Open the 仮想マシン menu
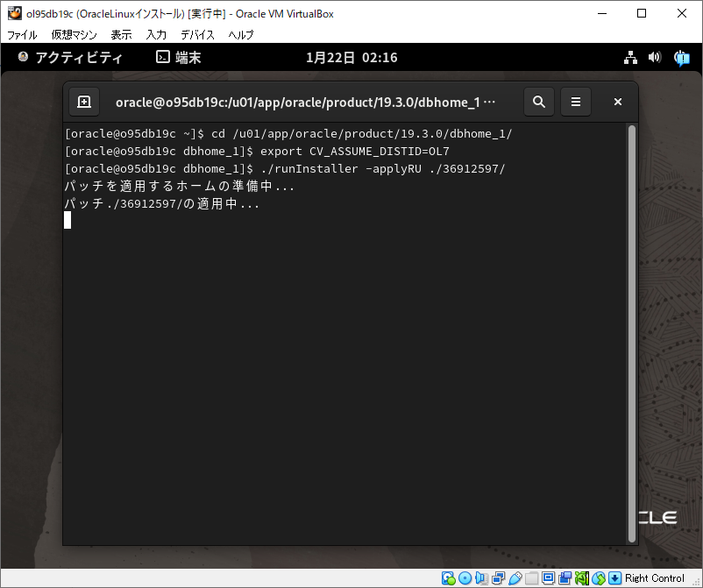The image size is (703, 588). [74, 34]
